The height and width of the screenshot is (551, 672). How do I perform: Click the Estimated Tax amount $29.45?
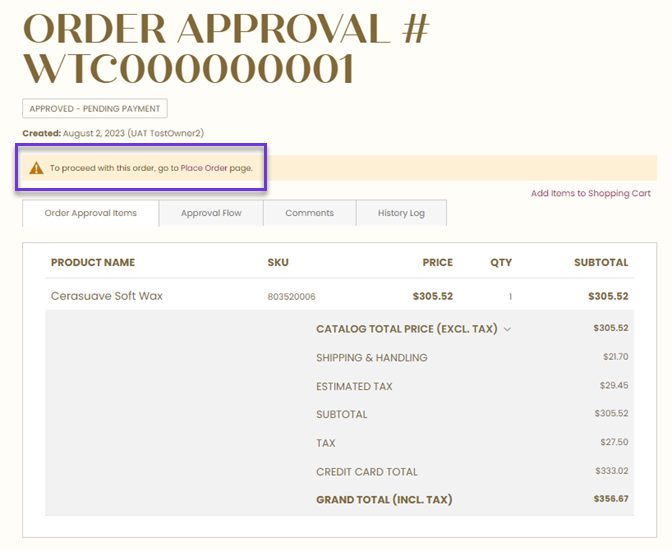coord(614,385)
